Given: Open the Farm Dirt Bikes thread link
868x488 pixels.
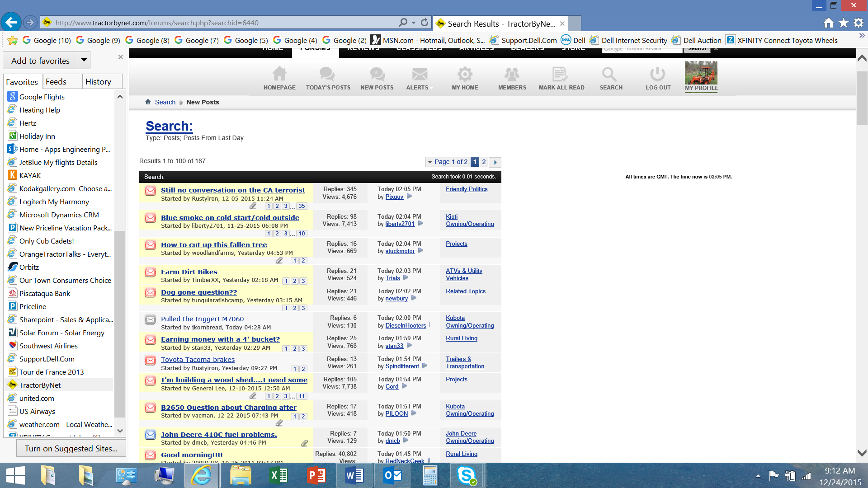Looking at the screenshot, I should coord(189,272).
